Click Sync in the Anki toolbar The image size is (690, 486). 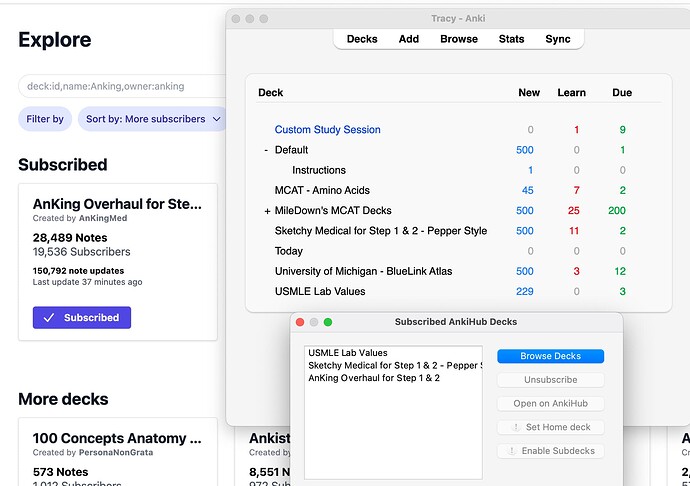pos(558,39)
